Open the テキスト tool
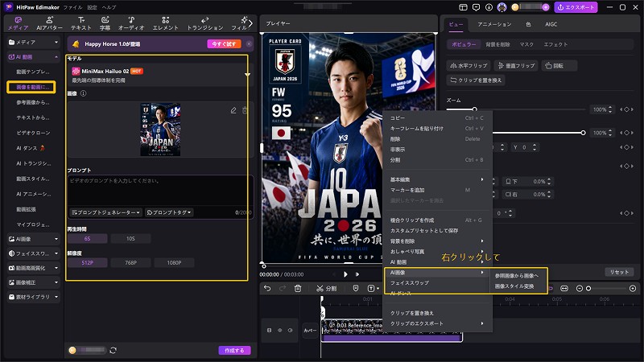The image size is (644, 362). 81,23
